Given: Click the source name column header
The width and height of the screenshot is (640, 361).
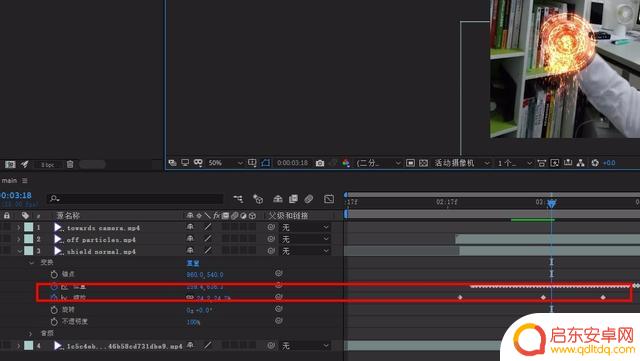Looking at the screenshot, I should pos(68,215).
